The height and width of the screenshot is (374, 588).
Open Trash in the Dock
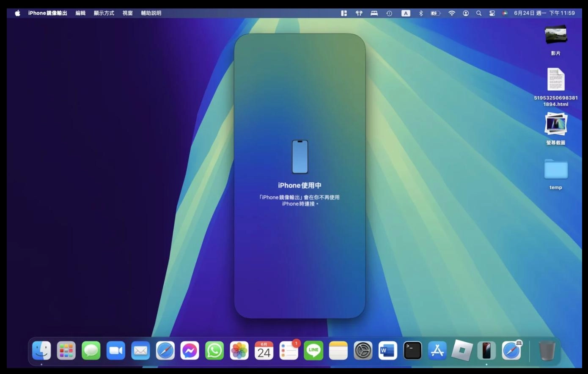[547, 350]
